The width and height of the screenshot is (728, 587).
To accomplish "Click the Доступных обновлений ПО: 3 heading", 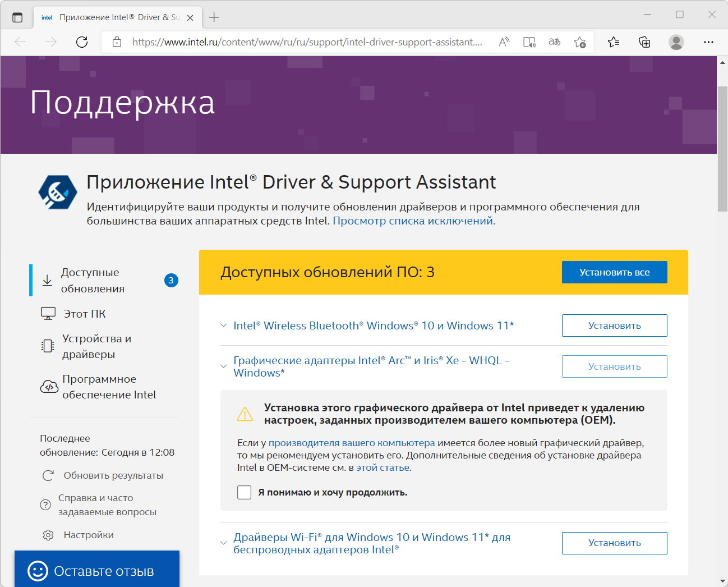I will (328, 272).
